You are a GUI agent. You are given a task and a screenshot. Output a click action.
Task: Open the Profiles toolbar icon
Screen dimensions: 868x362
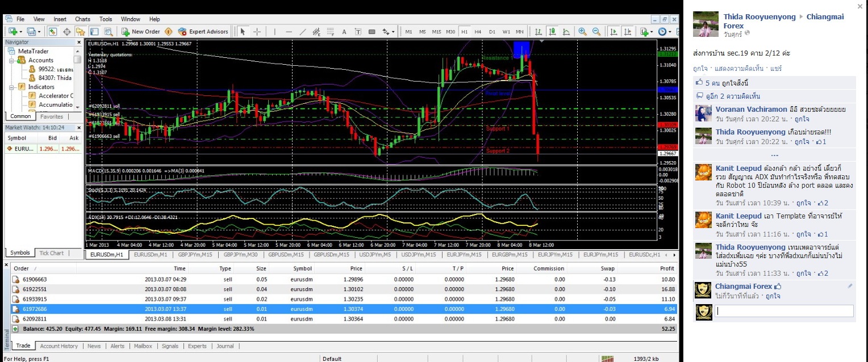point(31,32)
